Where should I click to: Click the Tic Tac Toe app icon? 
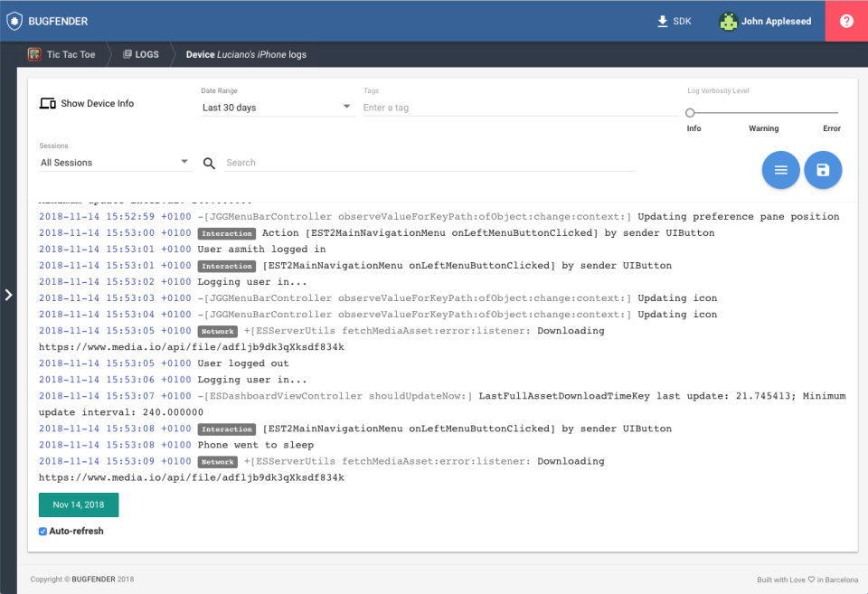tap(37, 54)
